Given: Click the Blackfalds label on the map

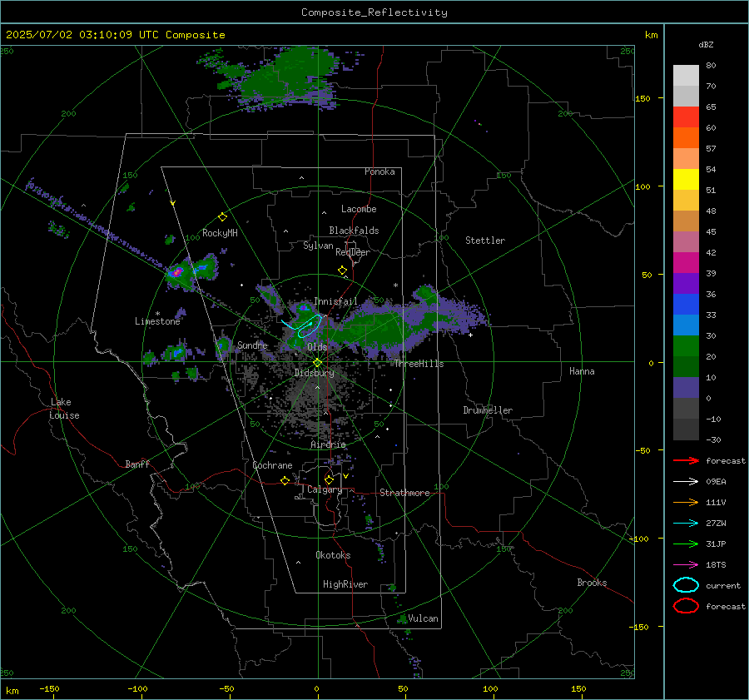Looking at the screenshot, I should [x=354, y=231].
